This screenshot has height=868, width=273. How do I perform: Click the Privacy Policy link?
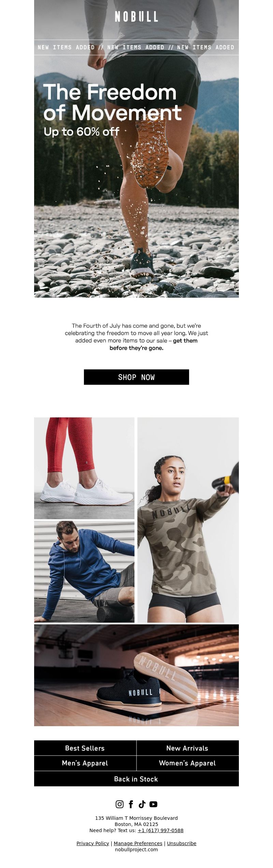(x=93, y=843)
